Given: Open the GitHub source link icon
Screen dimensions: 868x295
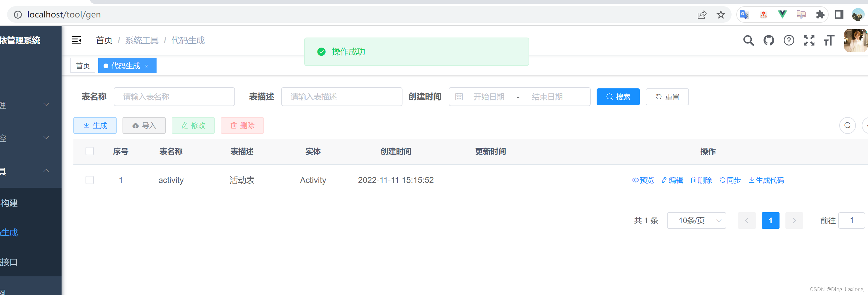Looking at the screenshot, I should (x=769, y=40).
